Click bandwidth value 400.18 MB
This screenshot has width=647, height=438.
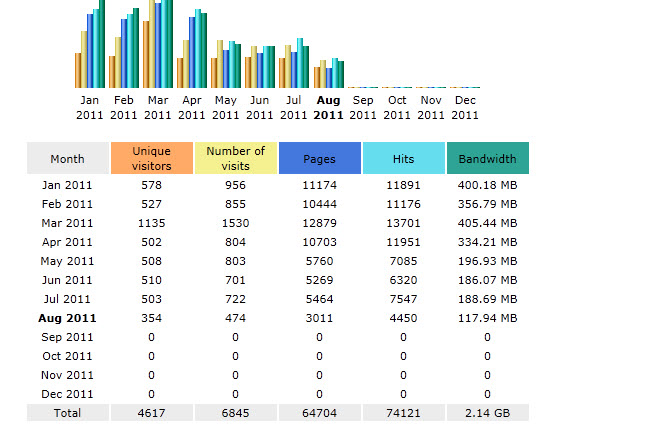488,185
